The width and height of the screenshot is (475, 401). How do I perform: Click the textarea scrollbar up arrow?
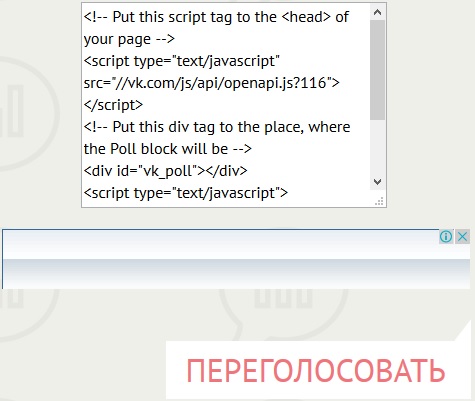pyautogui.click(x=377, y=13)
